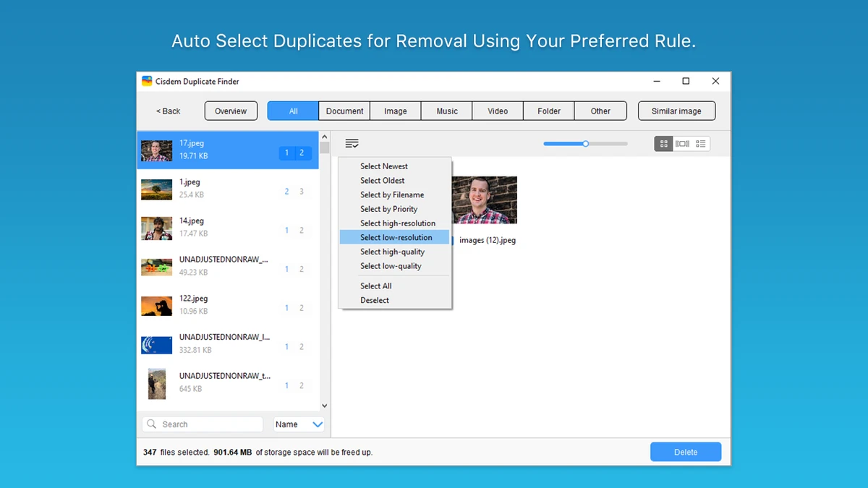
Task: Switch to grid thumbnail view
Action: click(x=663, y=144)
